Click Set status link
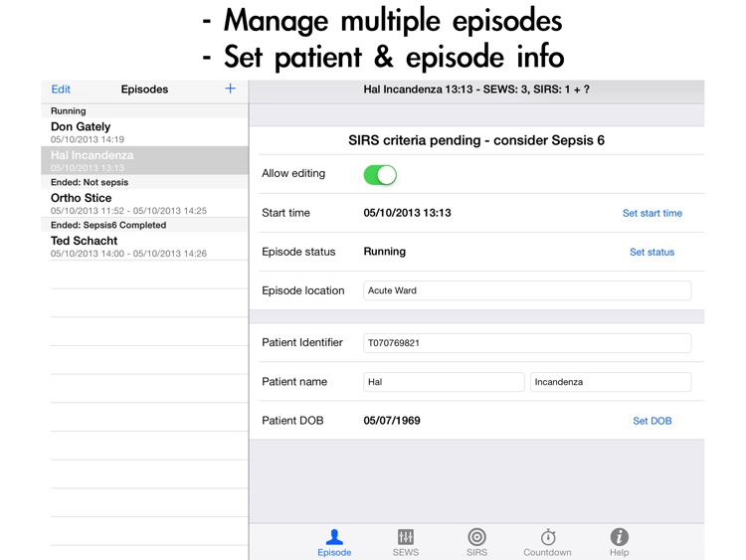This screenshot has width=746, height=560. click(x=652, y=252)
